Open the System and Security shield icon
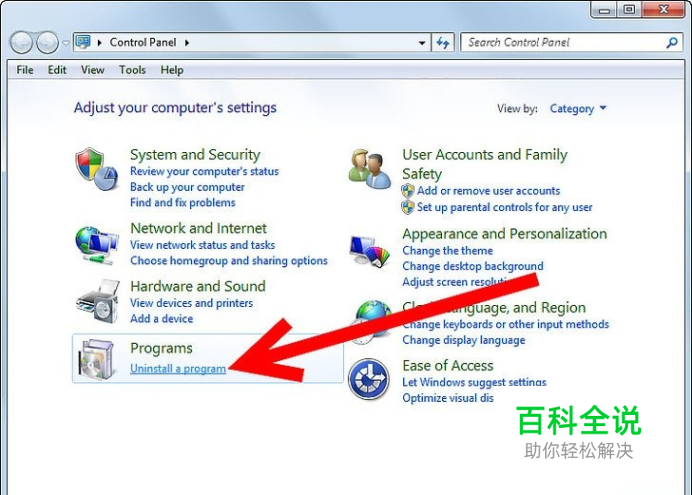692x495 pixels. click(x=97, y=169)
